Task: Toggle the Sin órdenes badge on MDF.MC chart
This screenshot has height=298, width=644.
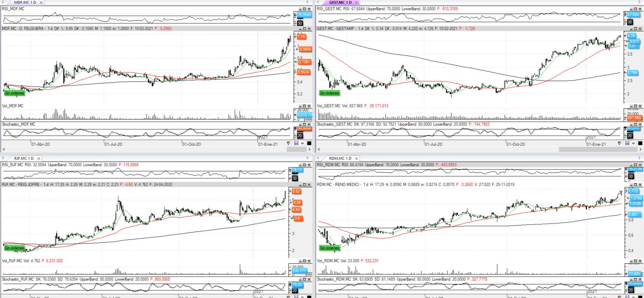Action: click(x=15, y=93)
